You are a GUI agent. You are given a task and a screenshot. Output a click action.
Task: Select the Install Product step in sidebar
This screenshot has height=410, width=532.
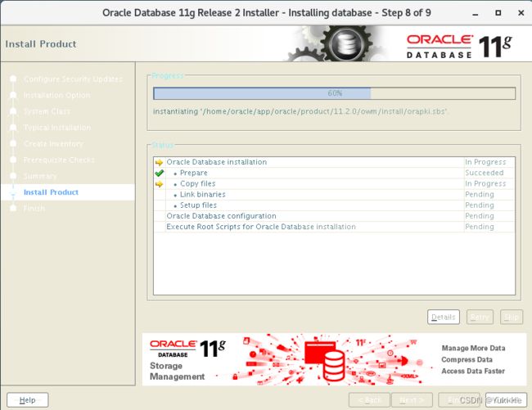[x=51, y=192]
